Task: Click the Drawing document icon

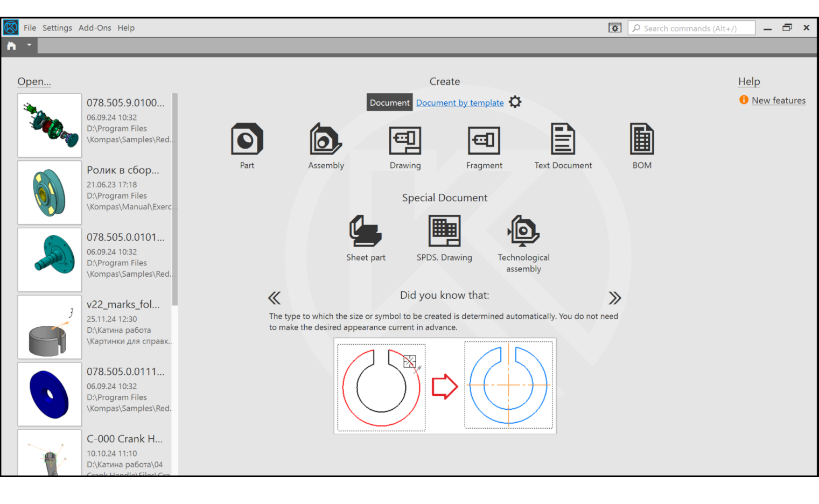Action: click(405, 140)
